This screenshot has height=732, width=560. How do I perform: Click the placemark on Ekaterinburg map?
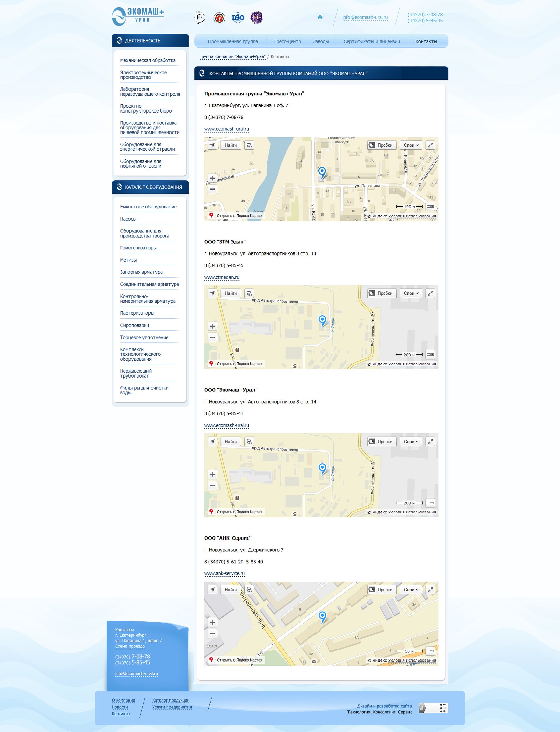322,173
